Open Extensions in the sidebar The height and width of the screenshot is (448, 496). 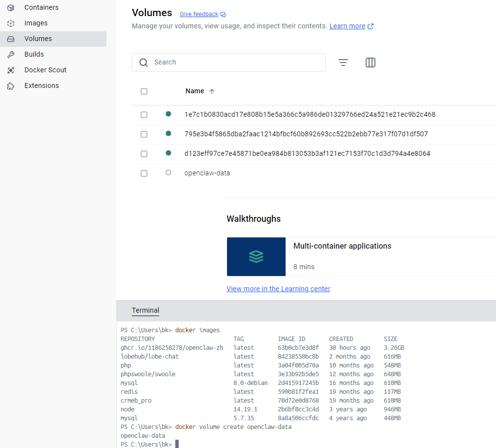53,86
